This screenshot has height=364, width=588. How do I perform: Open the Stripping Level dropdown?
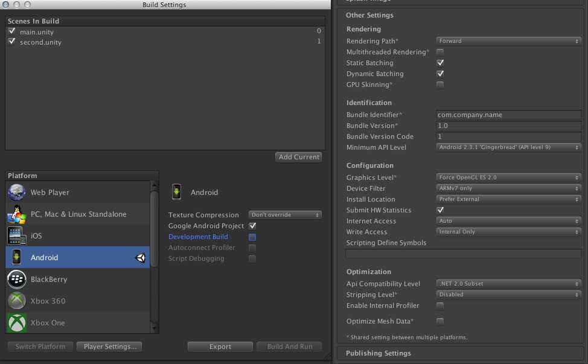(508, 294)
